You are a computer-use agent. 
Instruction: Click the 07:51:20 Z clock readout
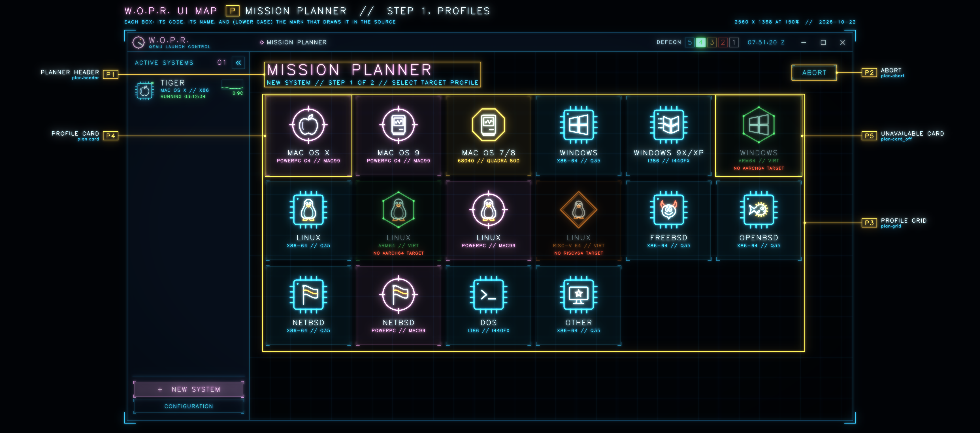pyautogui.click(x=766, y=42)
